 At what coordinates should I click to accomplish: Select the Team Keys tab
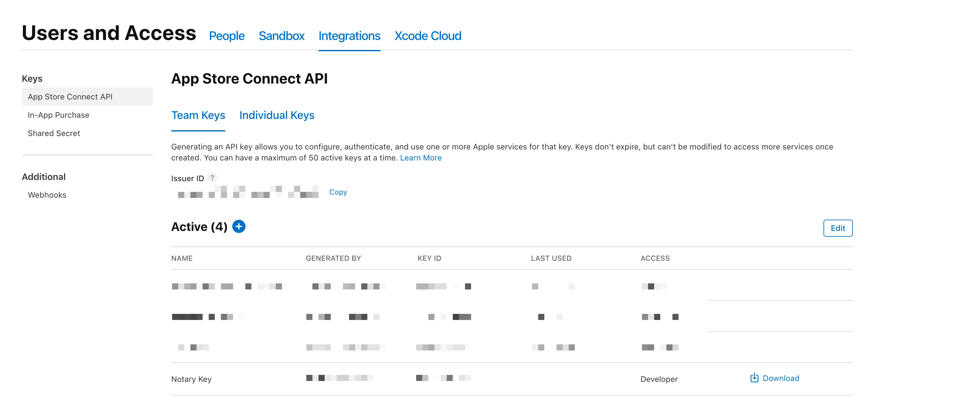198,115
